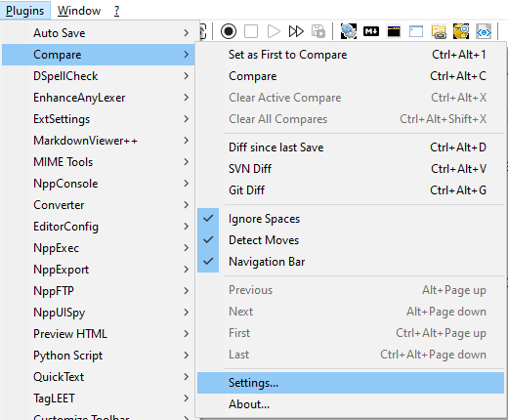The width and height of the screenshot is (508, 420).
Task: Open the black console window icon
Action: point(394,31)
